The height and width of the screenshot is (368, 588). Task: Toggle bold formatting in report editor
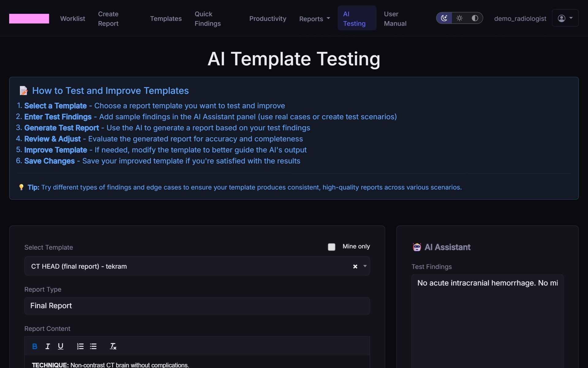[x=35, y=346]
